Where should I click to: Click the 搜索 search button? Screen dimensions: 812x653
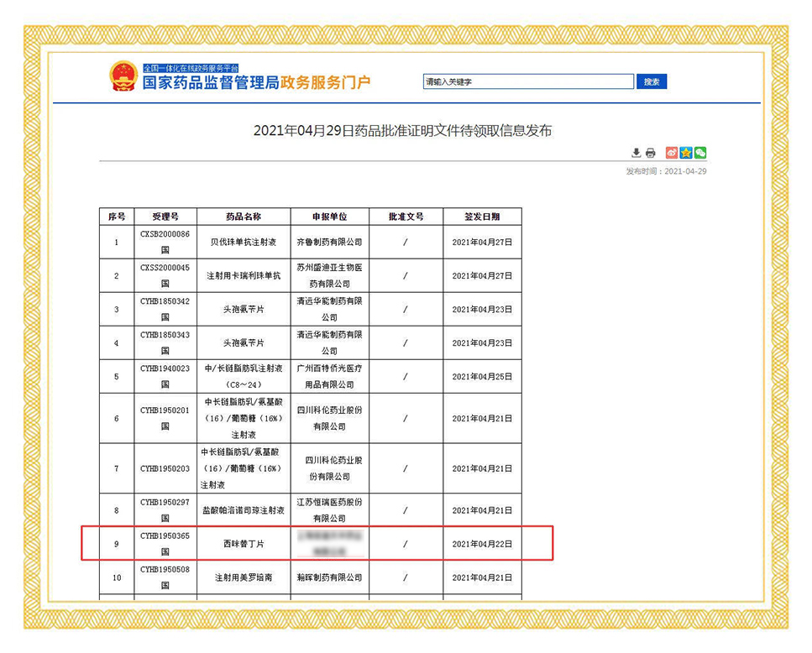click(x=652, y=81)
